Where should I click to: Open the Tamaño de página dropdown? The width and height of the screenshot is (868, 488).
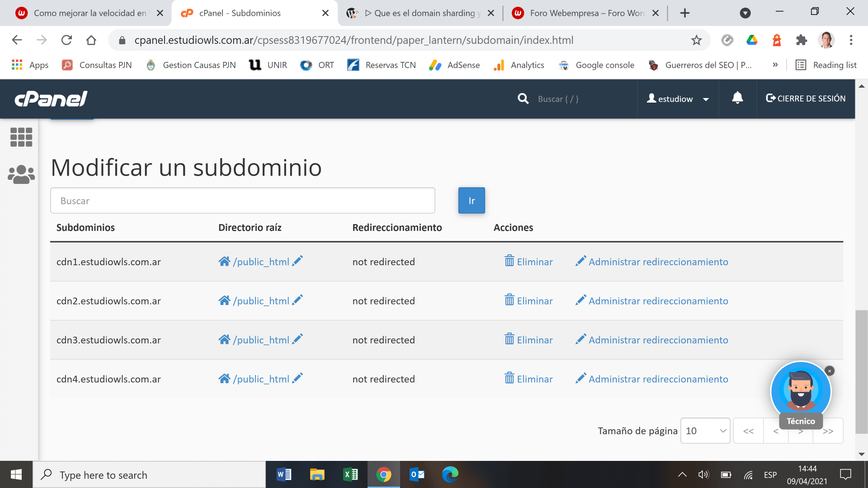click(705, 431)
